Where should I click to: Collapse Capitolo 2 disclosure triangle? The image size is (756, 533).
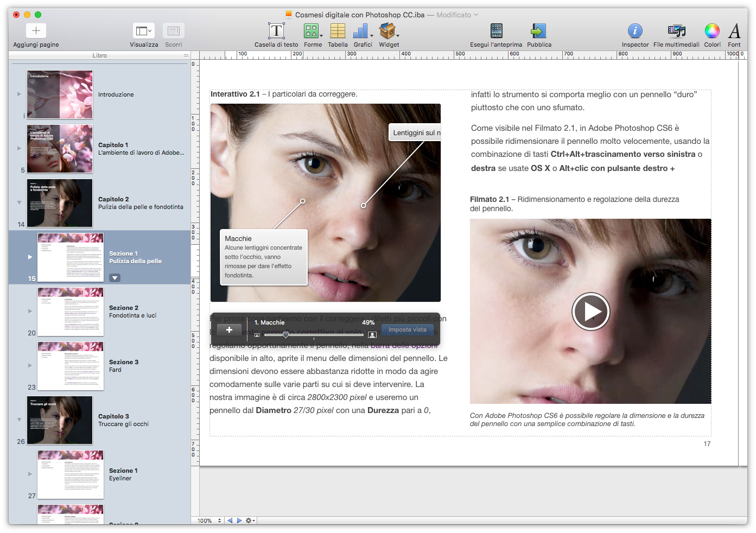click(x=19, y=202)
